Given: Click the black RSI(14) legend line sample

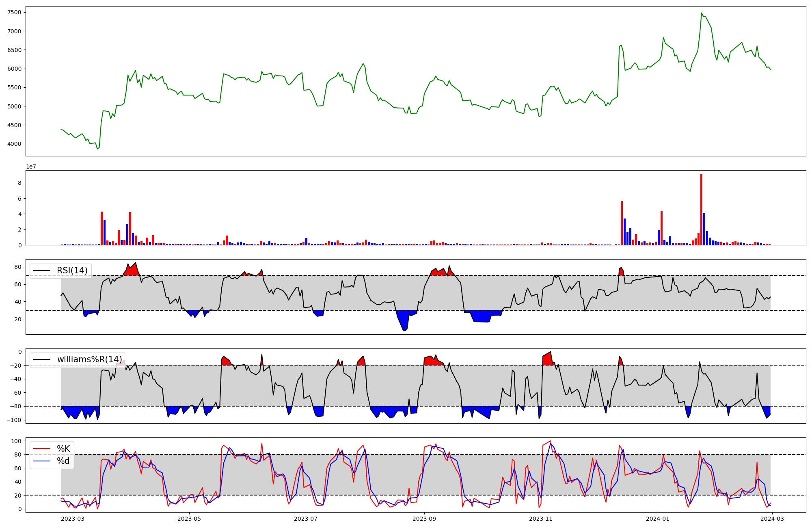Looking at the screenshot, I should tap(42, 270).
